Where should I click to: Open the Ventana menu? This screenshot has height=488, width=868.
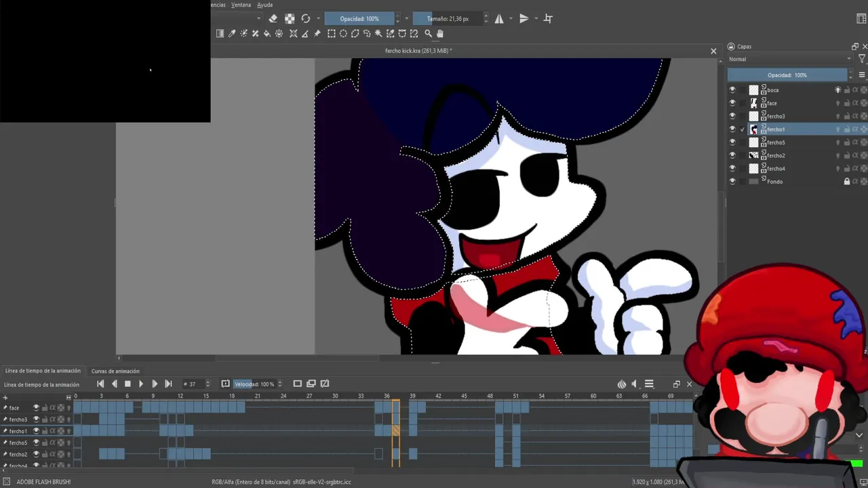(241, 5)
